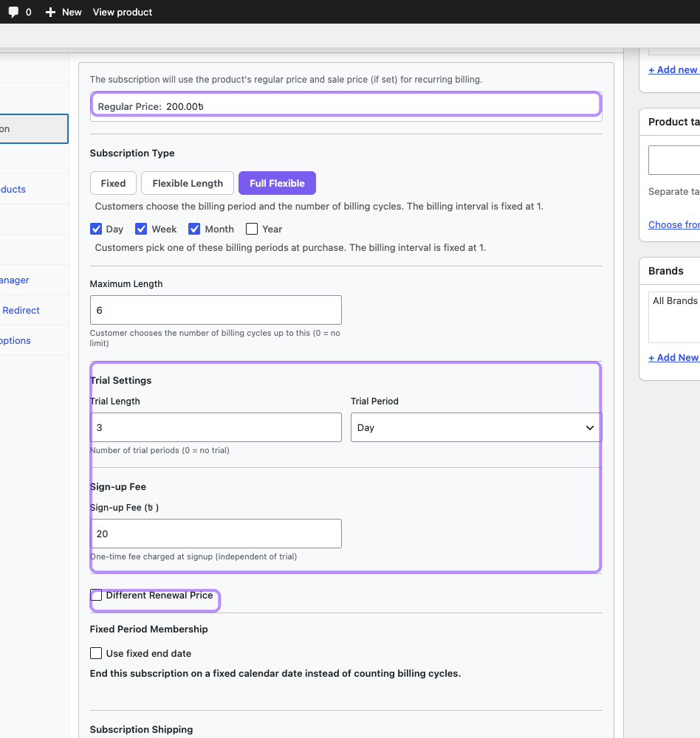Click the Subscription Type heading
700x738 pixels.
(132, 153)
